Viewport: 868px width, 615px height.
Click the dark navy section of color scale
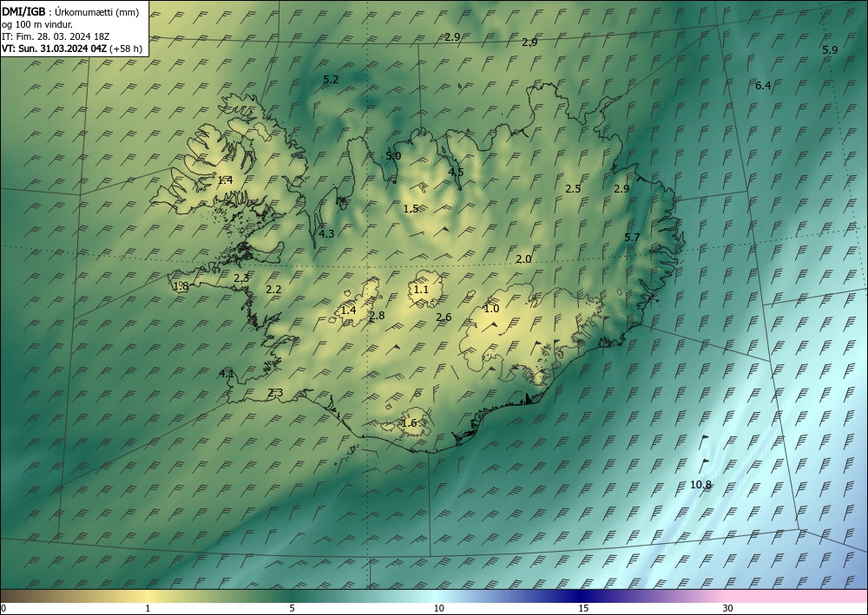click(x=582, y=596)
